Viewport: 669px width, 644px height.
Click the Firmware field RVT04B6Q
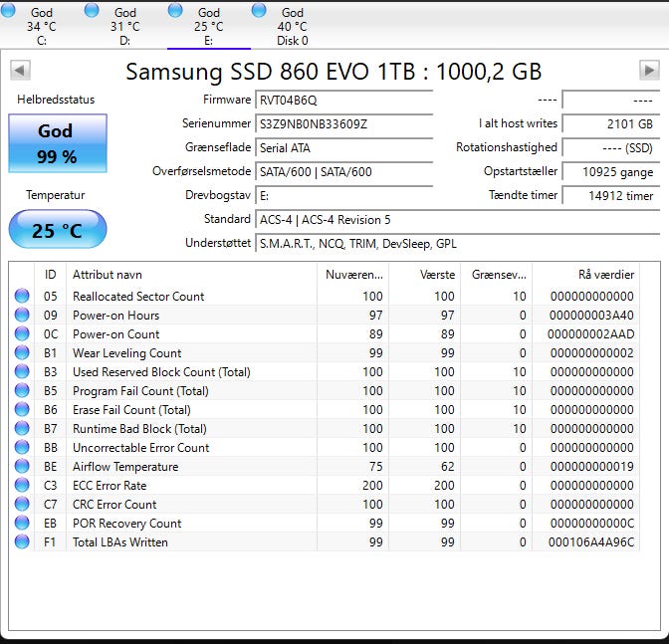point(343,101)
